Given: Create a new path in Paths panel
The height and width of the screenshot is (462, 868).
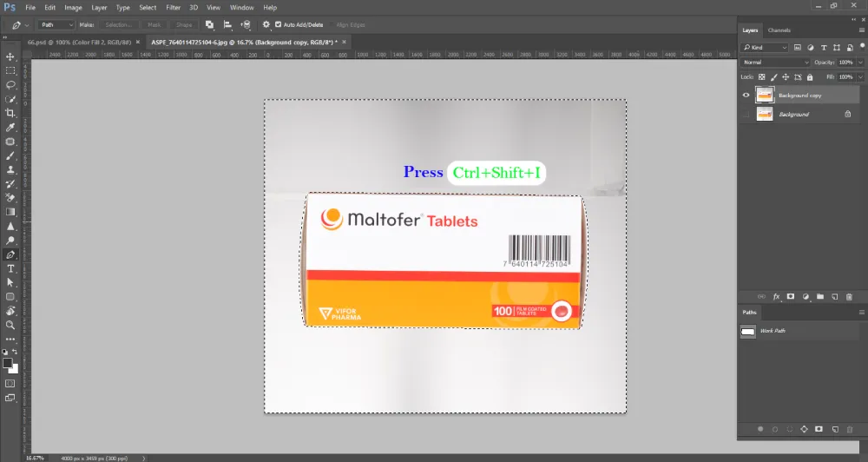Looking at the screenshot, I should pyautogui.click(x=835, y=429).
